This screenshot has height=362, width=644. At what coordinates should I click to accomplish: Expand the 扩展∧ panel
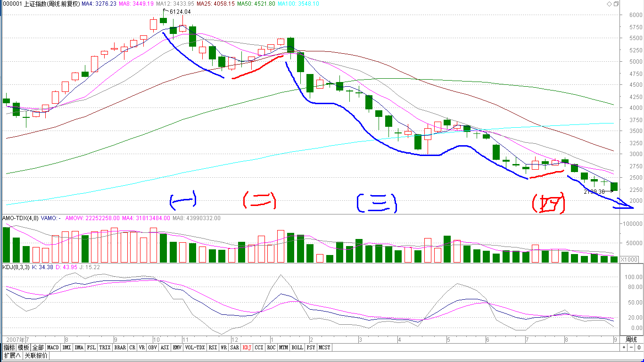tap(12, 355)
